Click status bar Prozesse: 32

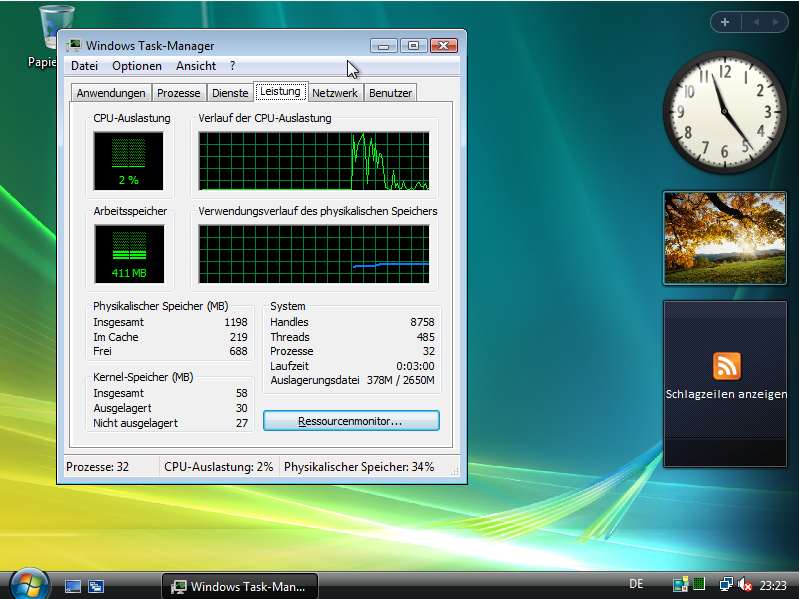tap(97, 467)
